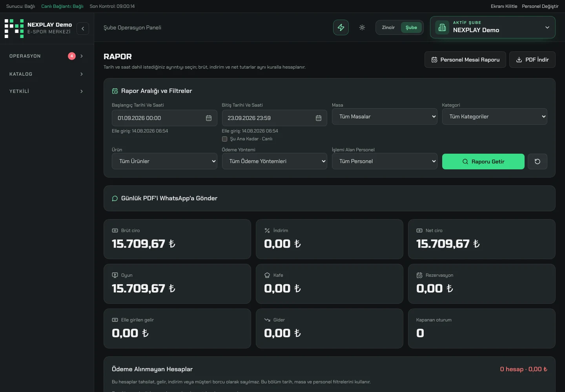The width and height of the screenshot is (565, 392).
Task: Click the Ödeme Alınmayan Hesaplar heading
Action: point(152,369)
